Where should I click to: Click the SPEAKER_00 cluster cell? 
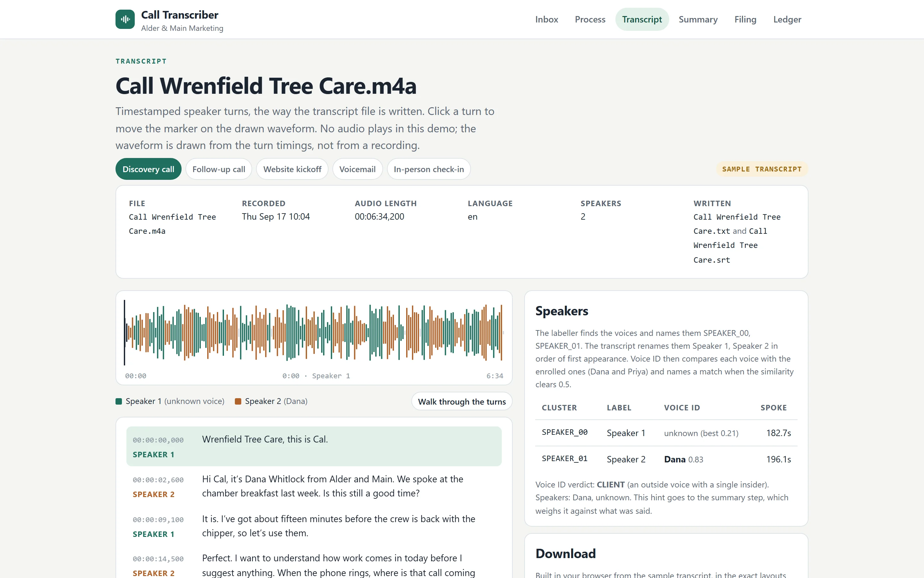coord(564,432)
